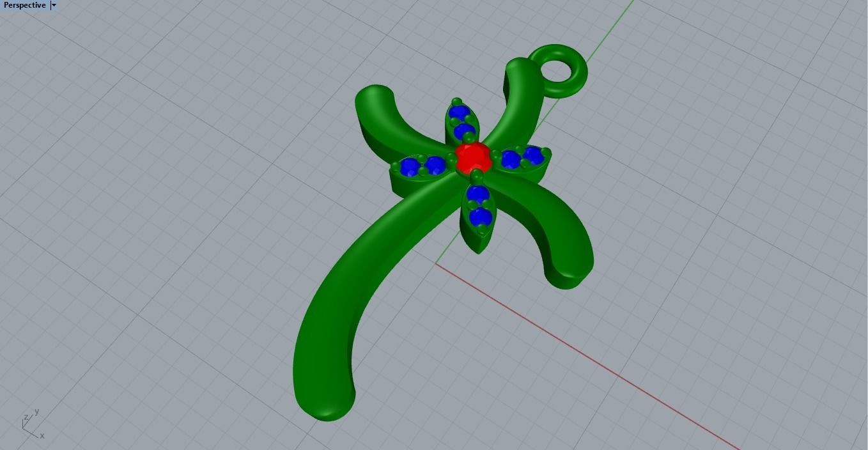Viewport: 868px width, 450px height.
Task: Pick the outermost blue gem on the right petal
Action: [x=533, y=155]
